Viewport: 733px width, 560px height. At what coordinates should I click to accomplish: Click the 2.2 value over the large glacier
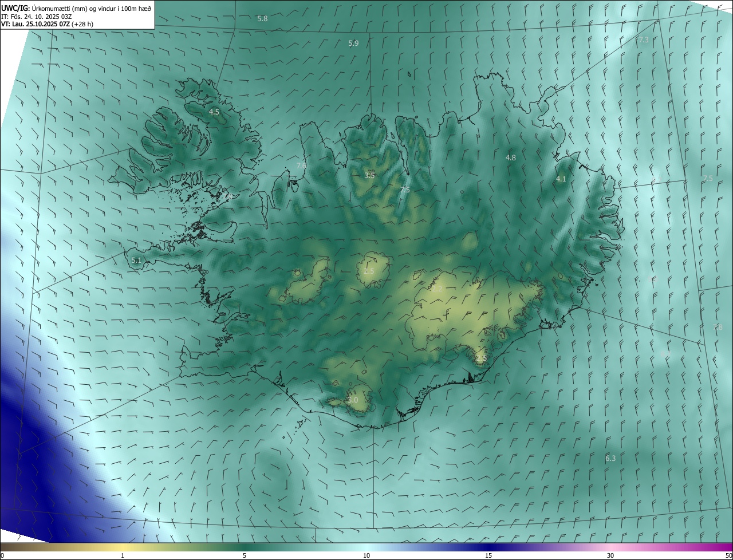pos(437,289)
